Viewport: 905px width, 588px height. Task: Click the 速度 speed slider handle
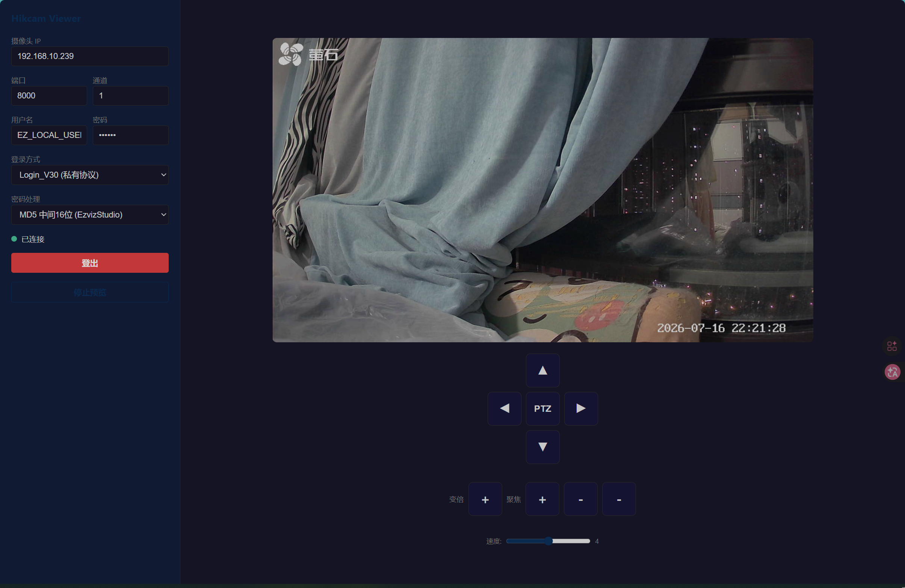pos(548,541)
